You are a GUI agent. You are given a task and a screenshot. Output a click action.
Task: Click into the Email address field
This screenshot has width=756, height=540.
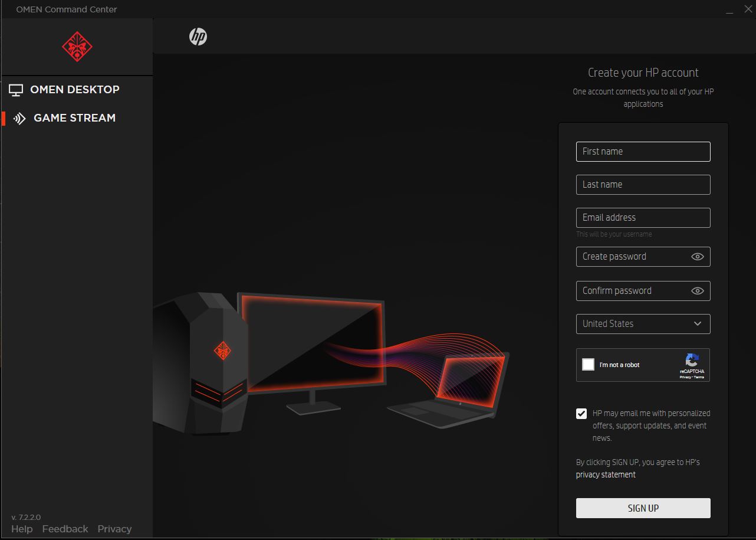tap(643, 218)
